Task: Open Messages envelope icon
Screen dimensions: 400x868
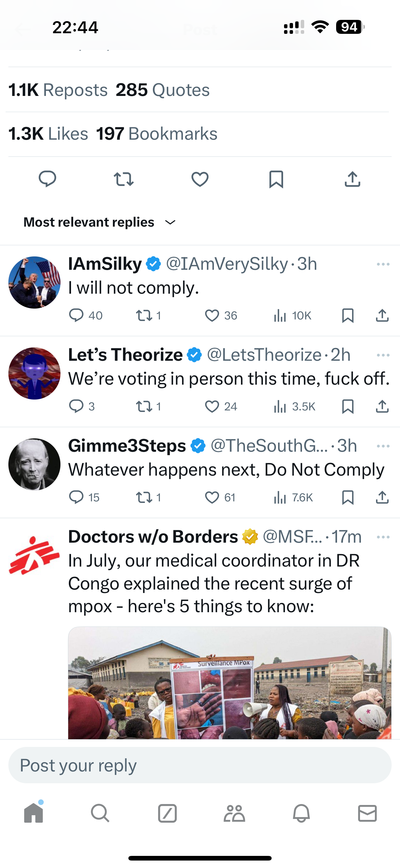Action: [x=367, y=813]
